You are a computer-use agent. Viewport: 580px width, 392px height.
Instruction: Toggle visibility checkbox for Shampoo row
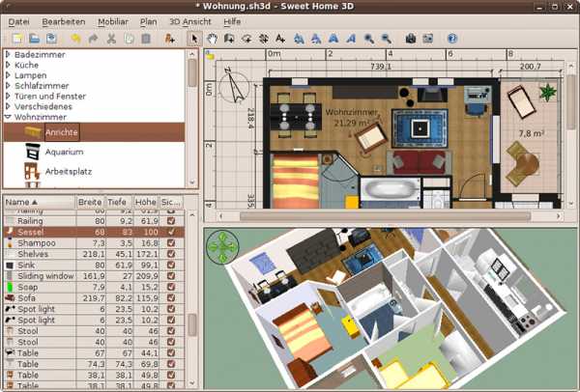pos(171,243)
